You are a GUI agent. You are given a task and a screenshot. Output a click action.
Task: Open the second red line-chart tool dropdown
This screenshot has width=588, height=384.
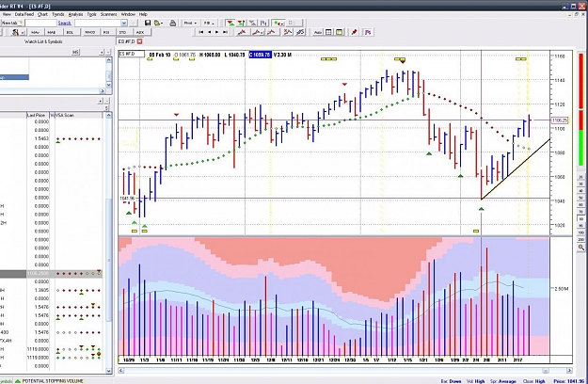click(262, 33)
